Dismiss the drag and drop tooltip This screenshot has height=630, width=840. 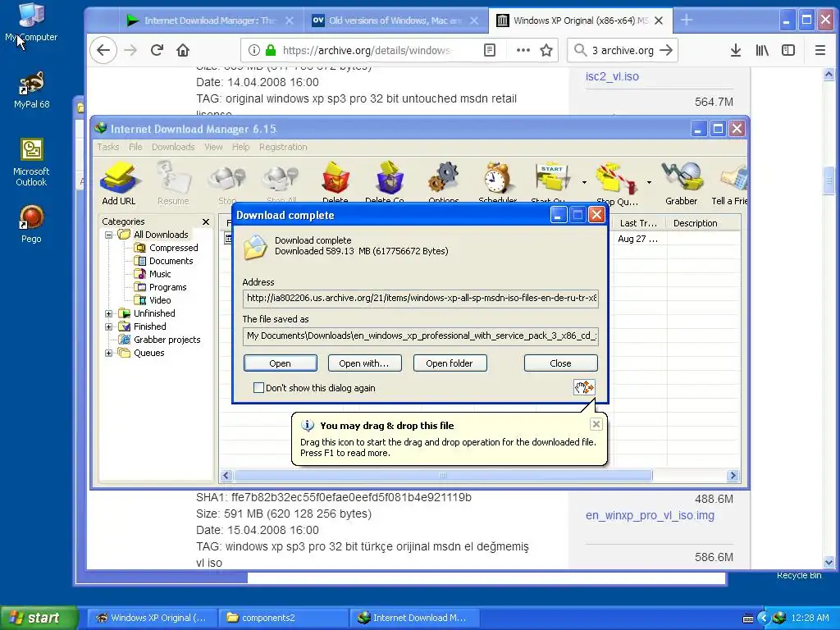596,424
